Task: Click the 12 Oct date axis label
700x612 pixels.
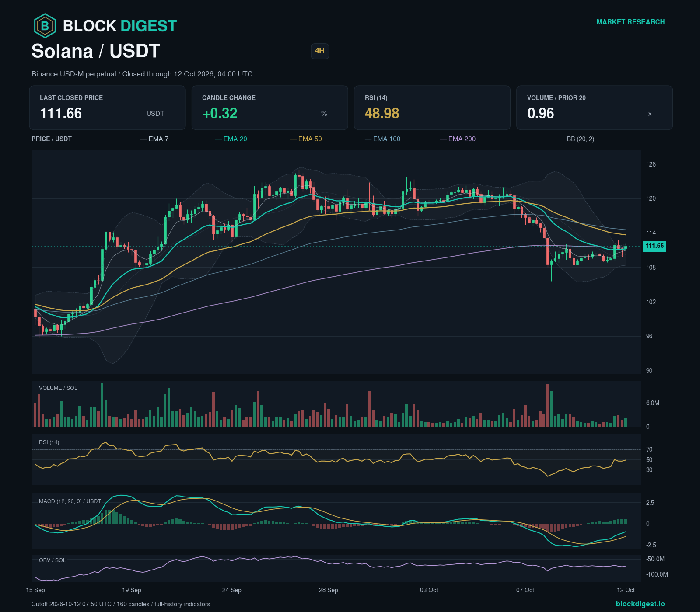Action: [x=626, y=590]
